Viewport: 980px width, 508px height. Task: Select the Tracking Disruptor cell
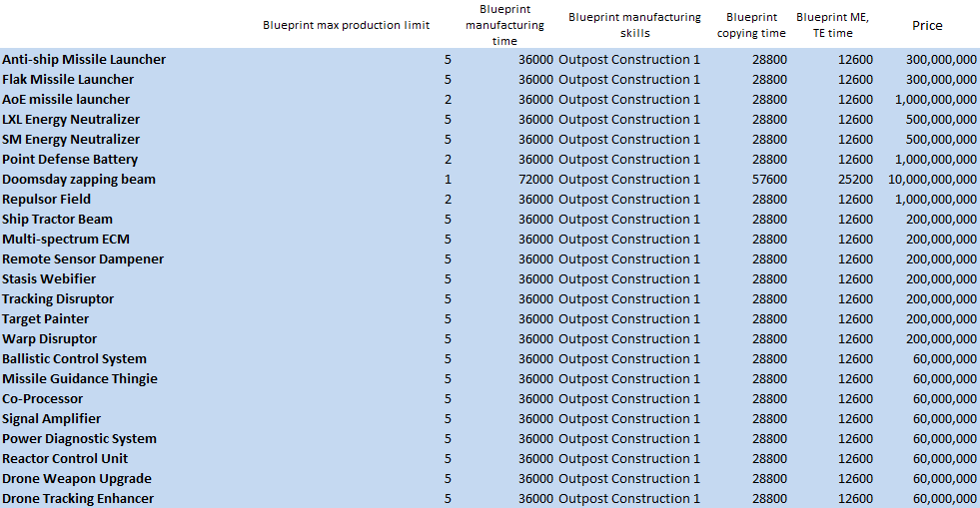click(x=58, y=299)
